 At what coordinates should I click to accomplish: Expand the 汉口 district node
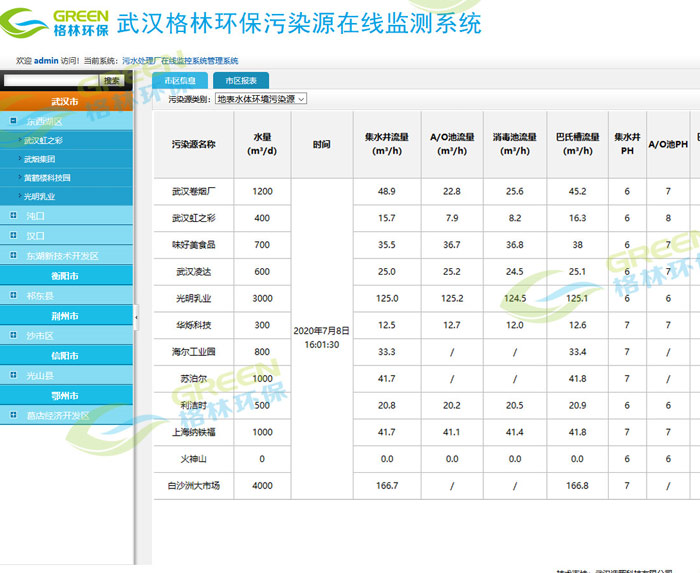click(13, 235)
